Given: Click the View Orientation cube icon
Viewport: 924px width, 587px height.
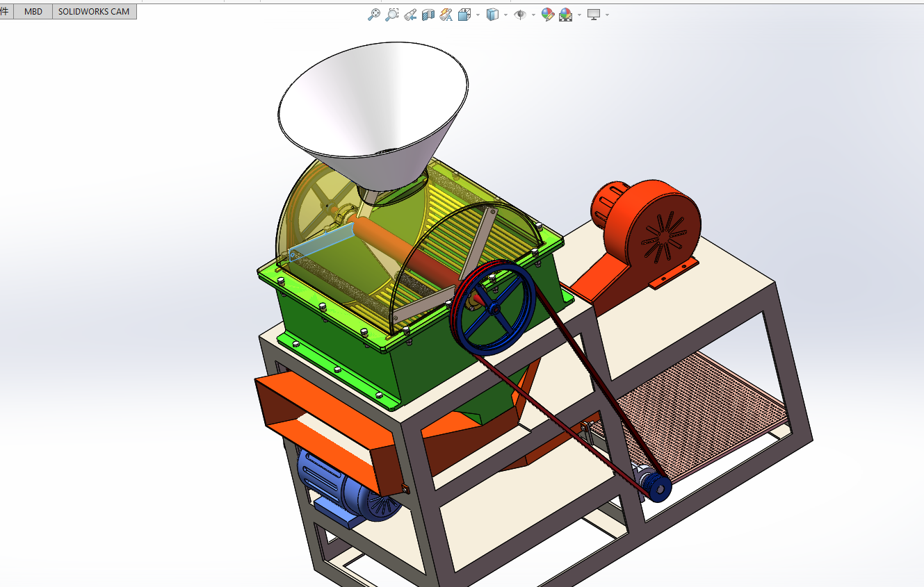Looking at the screenshot, I should coord(464,14).
